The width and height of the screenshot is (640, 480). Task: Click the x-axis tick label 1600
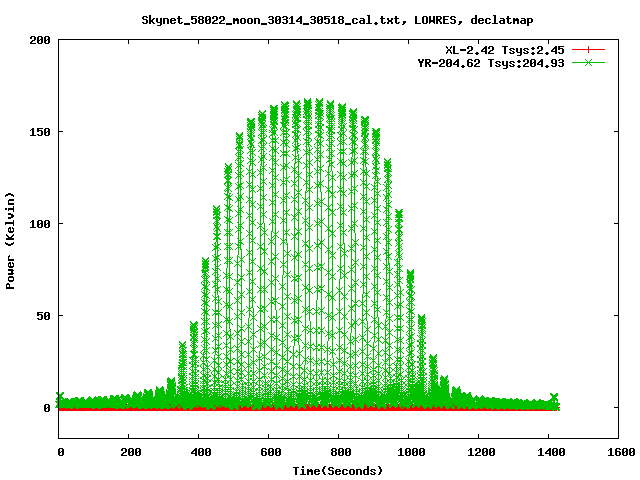[621, 452]
